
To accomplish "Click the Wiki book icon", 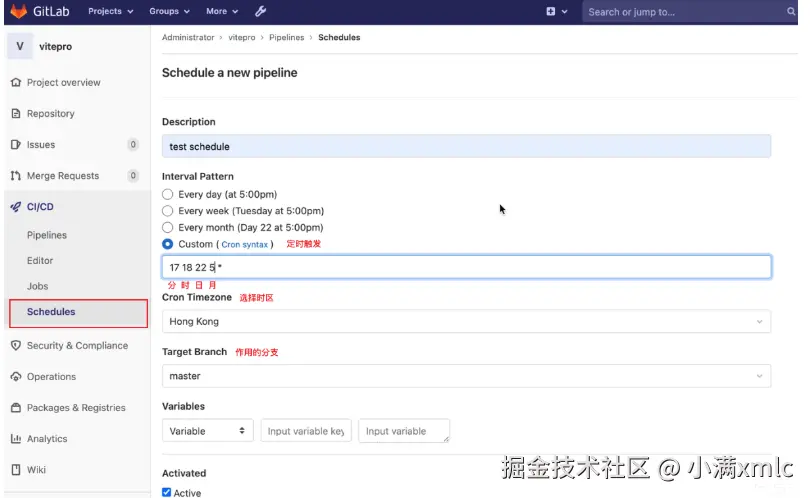I will pos(16,470).
